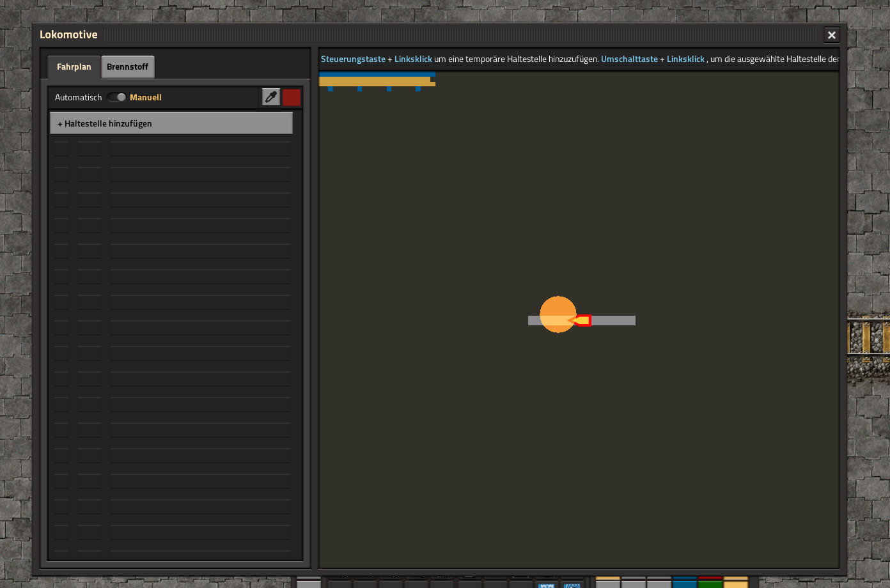This screenshot has height=588, width=890.
Task: Click the locomotive icon on the map
Action: (581, 320)
